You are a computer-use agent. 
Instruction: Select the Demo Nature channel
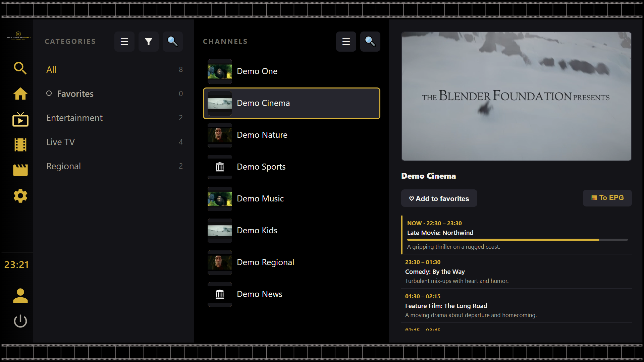click(291, 135)
